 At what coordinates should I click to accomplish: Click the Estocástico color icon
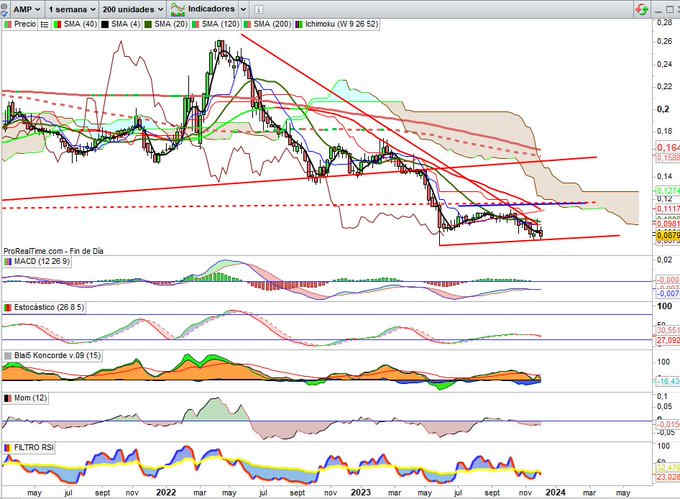click(x=8, y=308)
